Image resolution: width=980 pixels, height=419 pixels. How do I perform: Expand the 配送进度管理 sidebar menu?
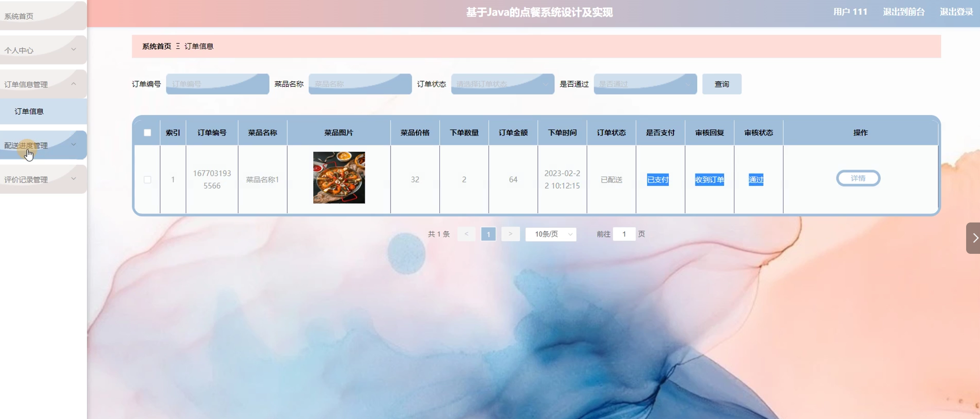pyautogui.click(x=43, y=145)
